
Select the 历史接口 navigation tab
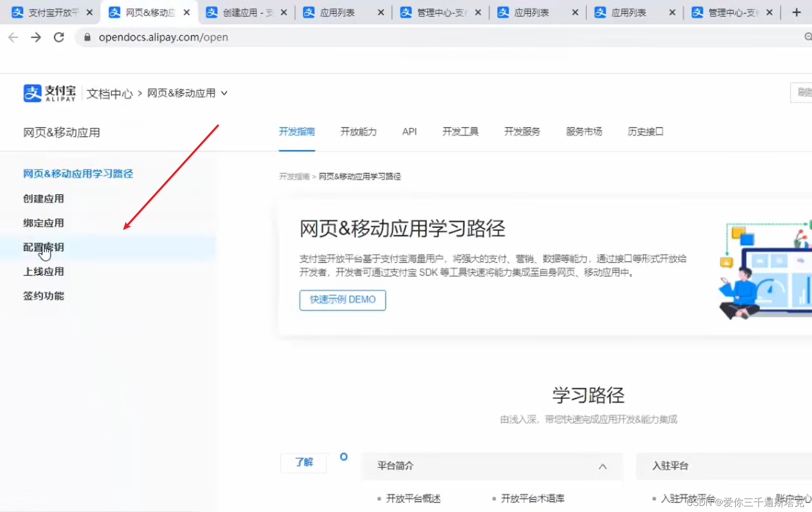645,132
